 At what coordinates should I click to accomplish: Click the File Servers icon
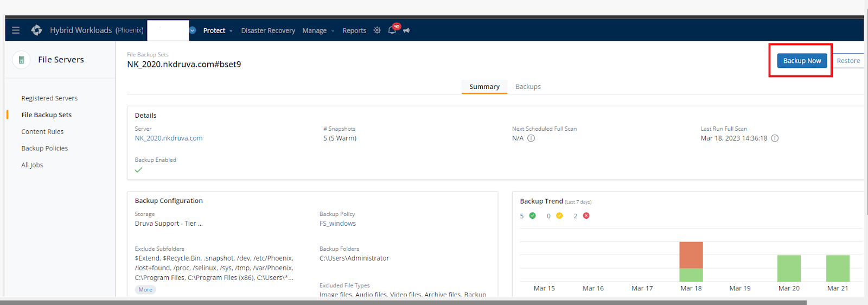tap(21, 60)
